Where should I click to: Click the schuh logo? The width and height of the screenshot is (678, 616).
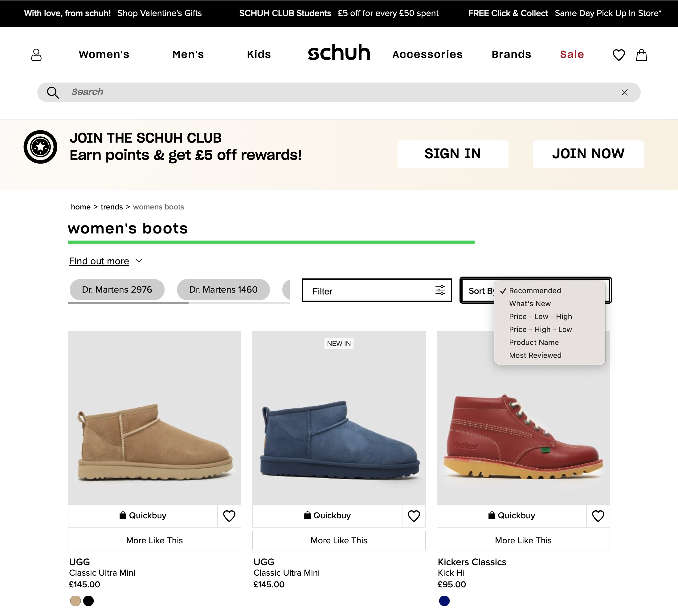(x=339, y=53)
